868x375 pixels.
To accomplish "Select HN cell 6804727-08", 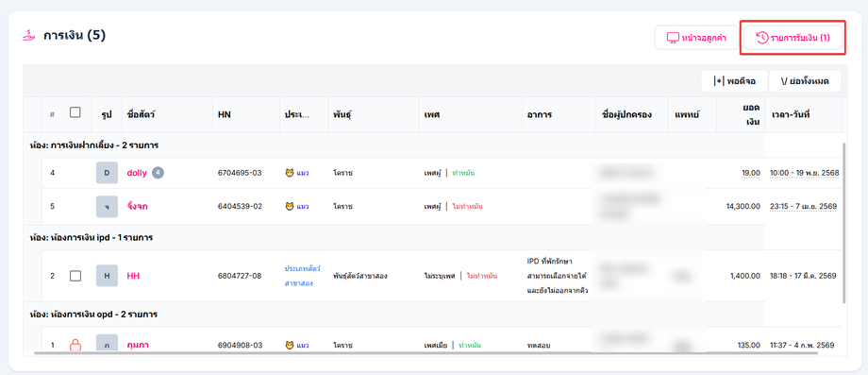I will point(239,275).
